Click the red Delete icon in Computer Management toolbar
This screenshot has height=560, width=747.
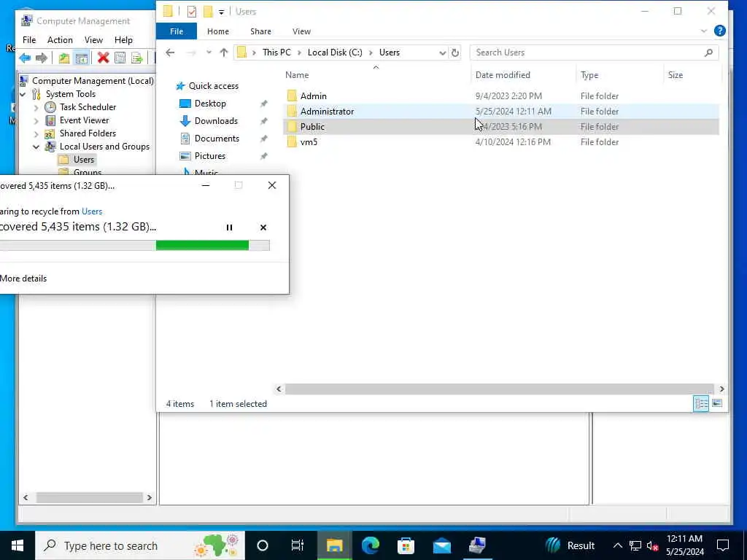click(x=103, y=58)
